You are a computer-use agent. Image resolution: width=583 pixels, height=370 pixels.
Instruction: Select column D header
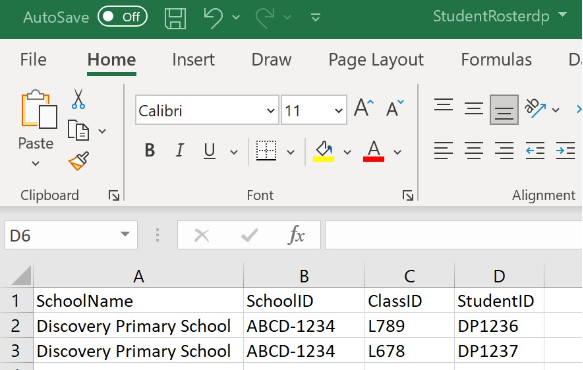click(x=499, y=276)
